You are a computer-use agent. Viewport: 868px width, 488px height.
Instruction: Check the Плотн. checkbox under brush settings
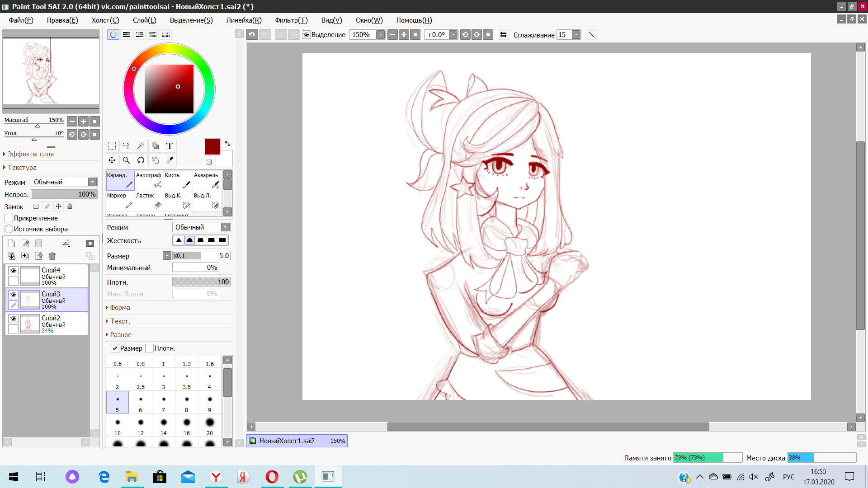[x=150, y=348]
